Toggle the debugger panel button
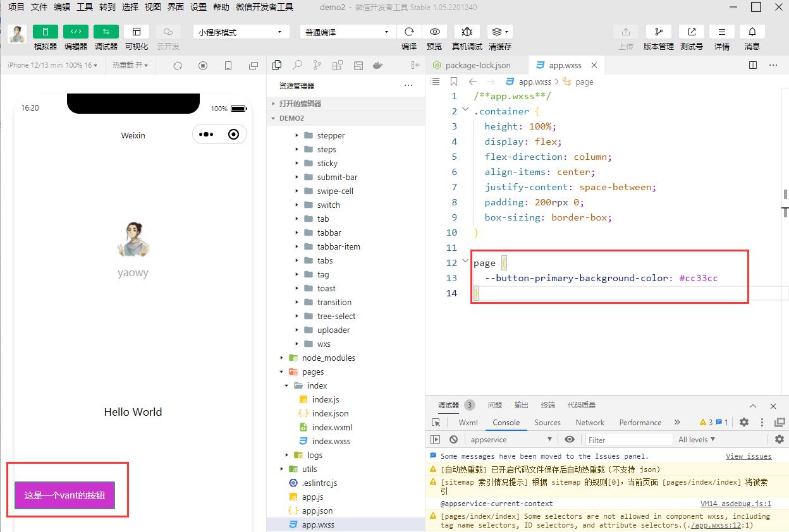 coord(106,32)
